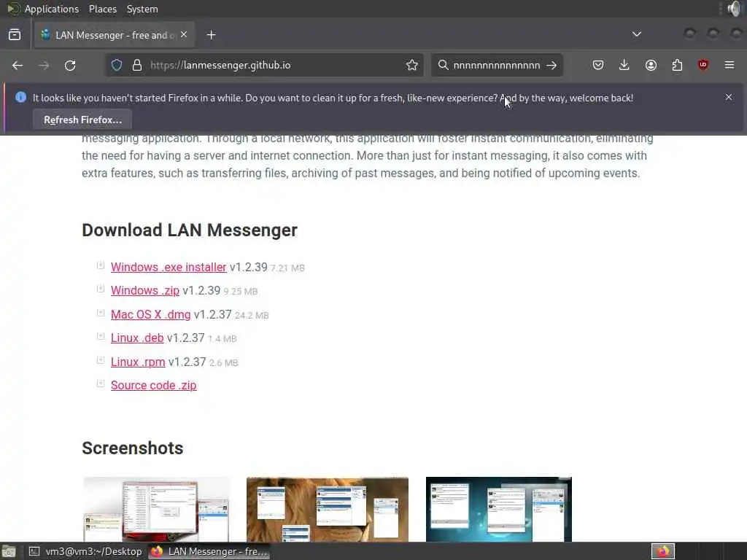Click the Refresh Firefox... button
Viewport: 747px width, 560px height.
[x=82, y=120]
